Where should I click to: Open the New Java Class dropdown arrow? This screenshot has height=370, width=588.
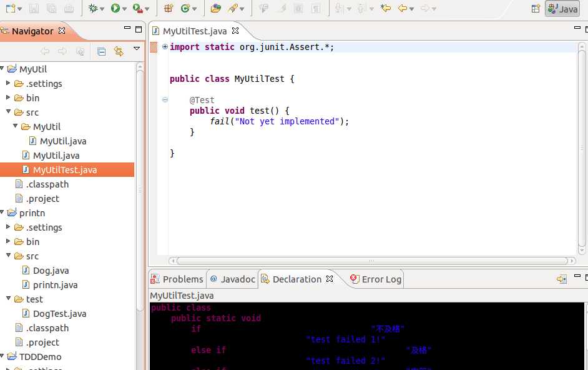194,9
